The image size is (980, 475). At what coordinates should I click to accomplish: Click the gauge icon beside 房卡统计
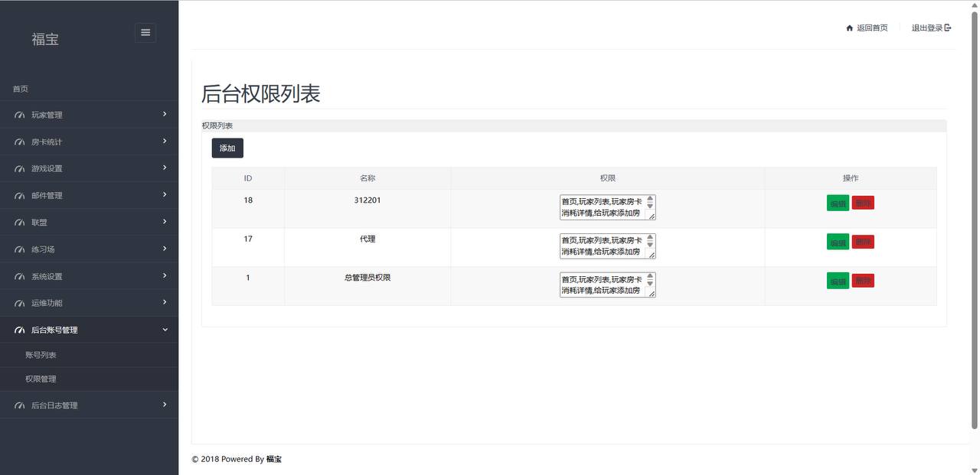pyautogui.click(x=20, y=142)
